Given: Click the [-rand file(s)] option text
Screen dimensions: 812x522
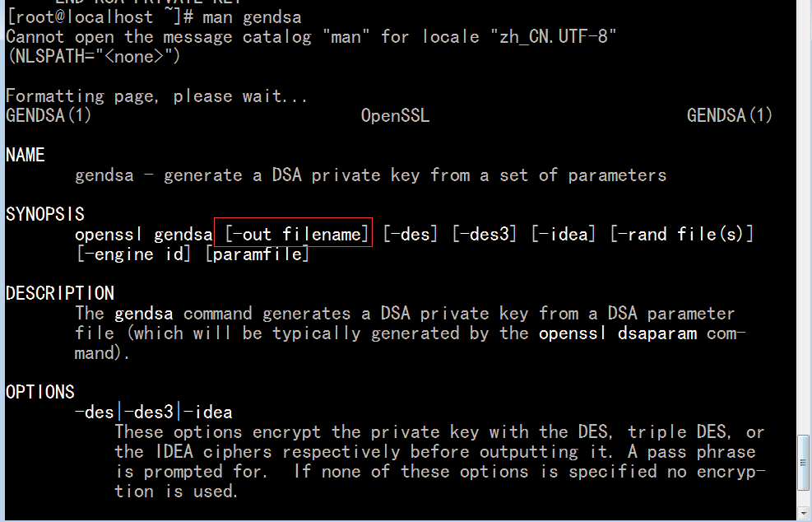Looking at the screenshot, I should tap(682, 235).
